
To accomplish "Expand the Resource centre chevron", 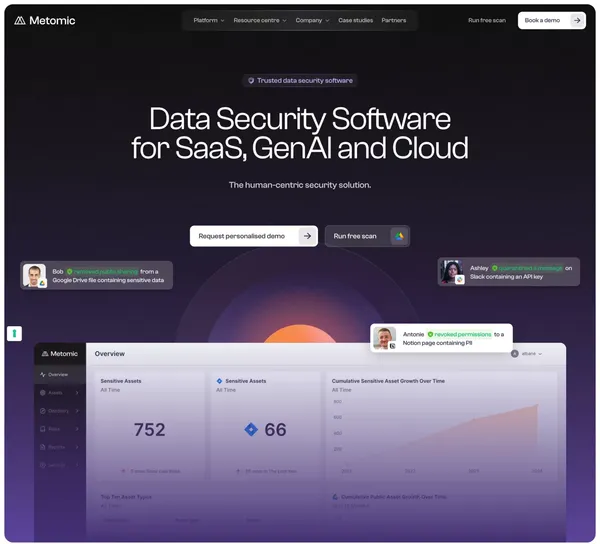I will (x=284, y=21).
